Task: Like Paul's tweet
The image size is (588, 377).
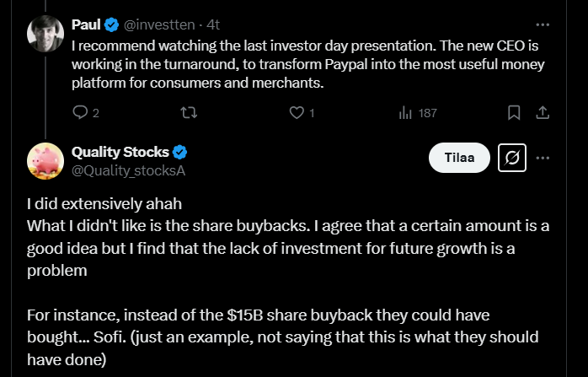Action: [297, 112]
